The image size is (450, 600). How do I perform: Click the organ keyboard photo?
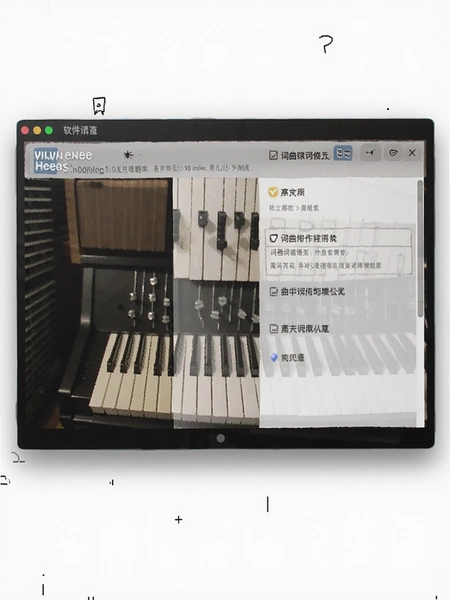pos(142,302)
